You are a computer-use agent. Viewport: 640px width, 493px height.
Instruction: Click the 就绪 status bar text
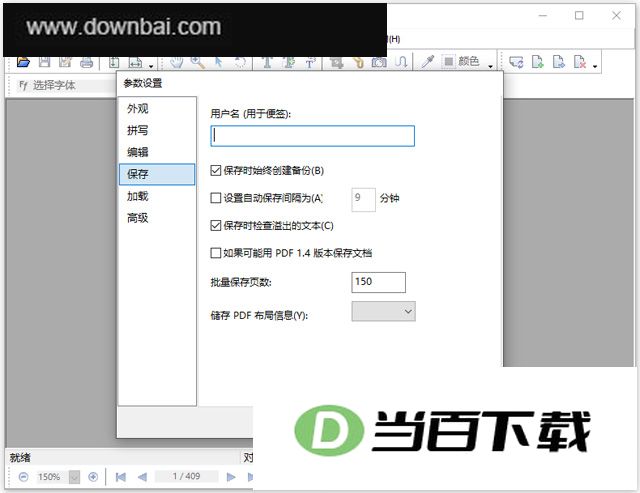(x=20, y=458)
